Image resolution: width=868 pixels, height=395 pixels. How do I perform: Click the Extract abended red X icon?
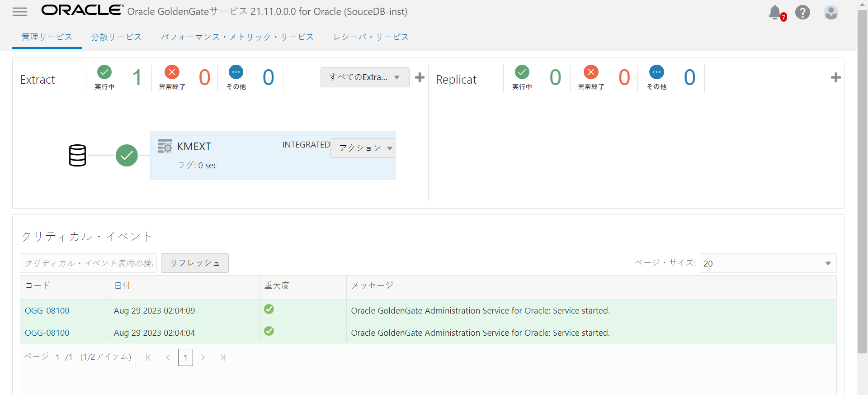click(x=172, y=72)
